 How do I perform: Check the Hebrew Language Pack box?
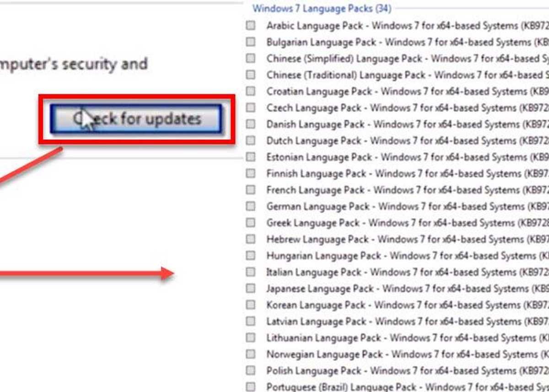pyautogui.click(x=250, y=239)
